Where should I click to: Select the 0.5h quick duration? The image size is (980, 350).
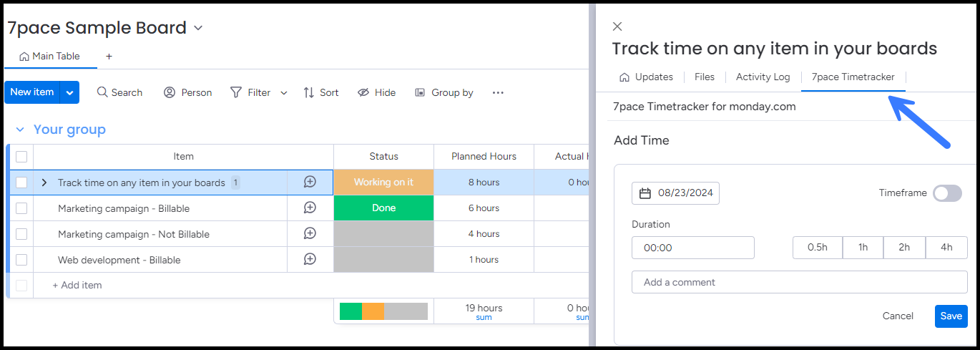(x=818, y=248)
